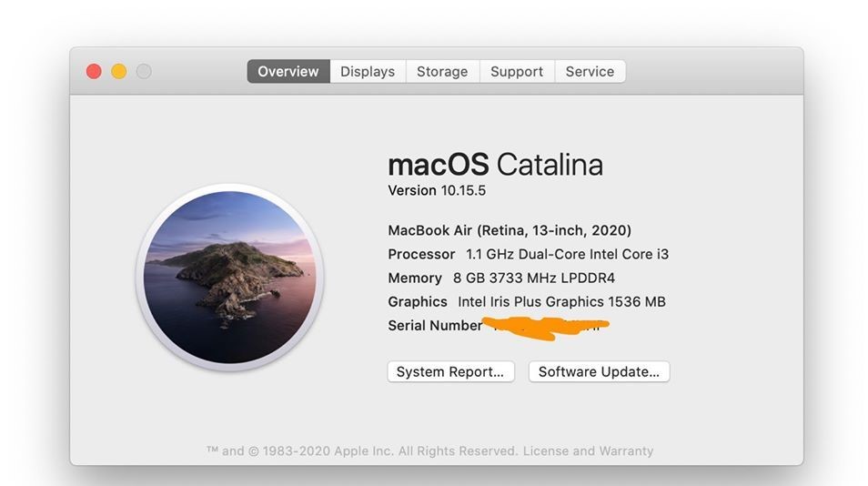Close the About This Mac window

click(94, 71)
